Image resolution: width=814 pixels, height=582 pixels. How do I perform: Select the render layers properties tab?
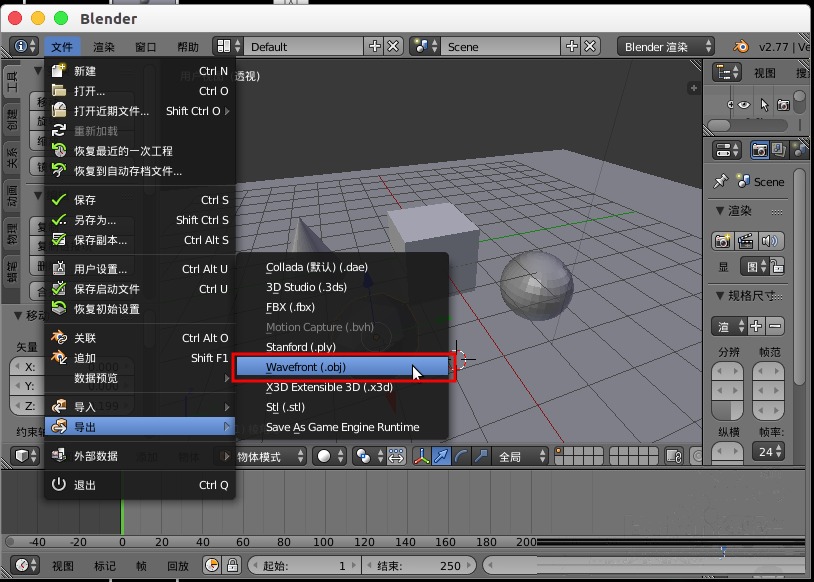(x=779, y=150)
